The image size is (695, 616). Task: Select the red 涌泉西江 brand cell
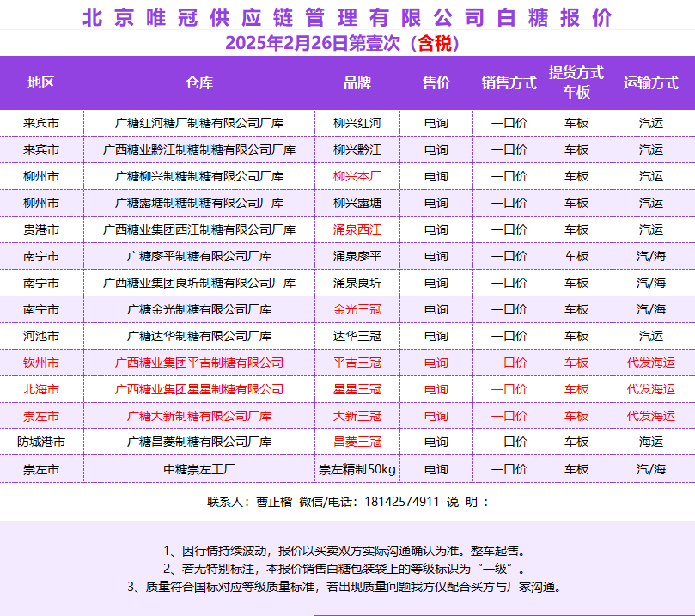pos(357,229)
